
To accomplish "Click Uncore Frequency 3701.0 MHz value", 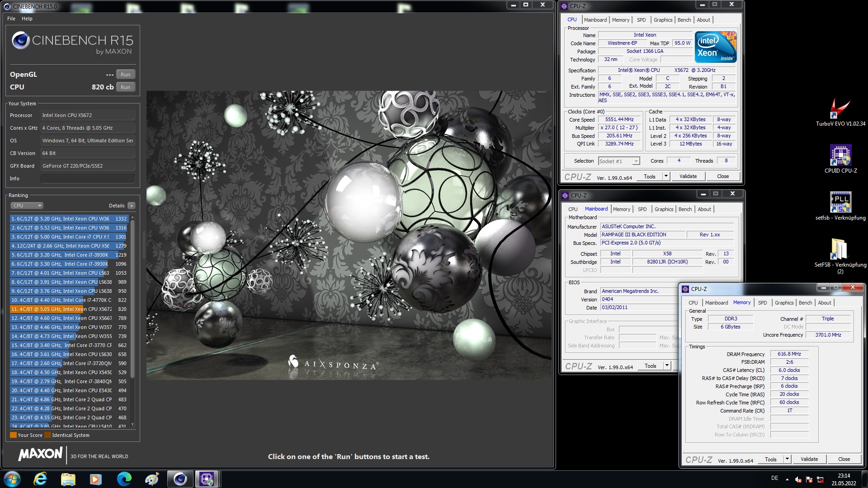I will [x=828, y=335].
